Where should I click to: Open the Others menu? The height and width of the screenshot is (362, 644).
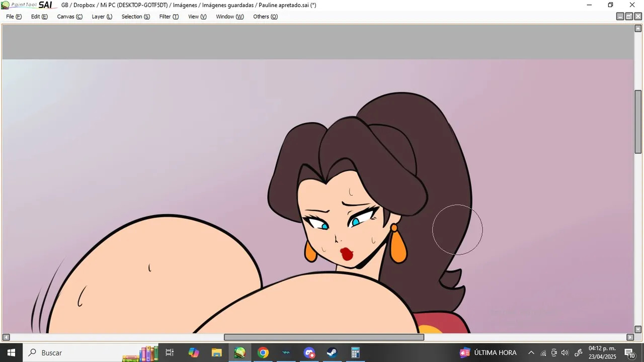pos(265,17)
